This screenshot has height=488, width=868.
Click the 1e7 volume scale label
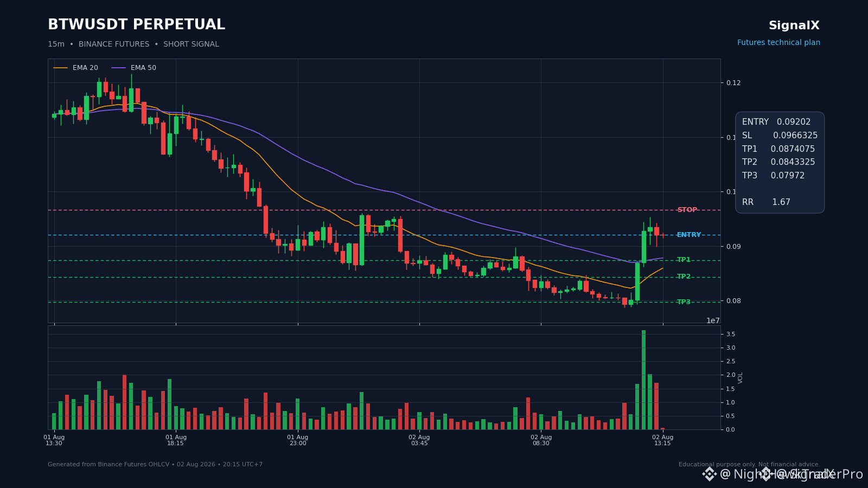click(713, 321)
